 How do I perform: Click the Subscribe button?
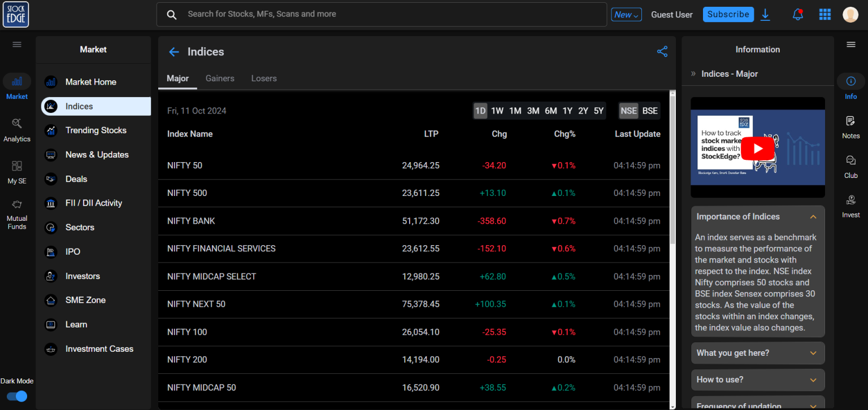click(728, 14)
